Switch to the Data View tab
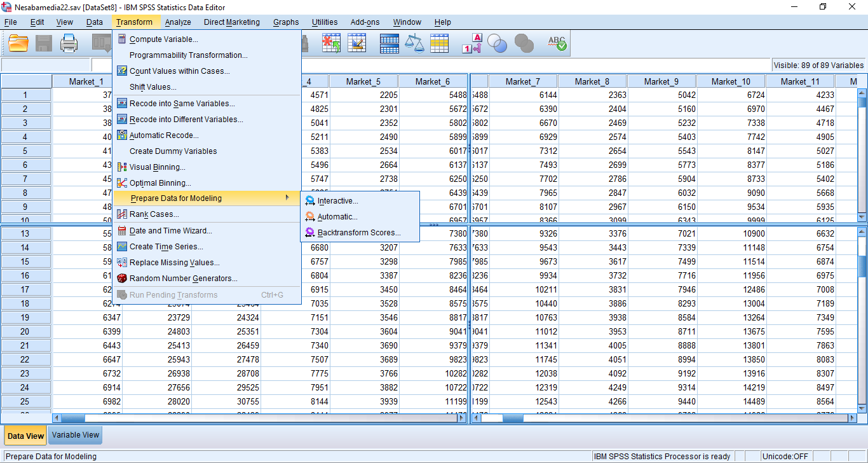Image resolution: width=868 pixels, height=463 pixels. tap(25, 436)
